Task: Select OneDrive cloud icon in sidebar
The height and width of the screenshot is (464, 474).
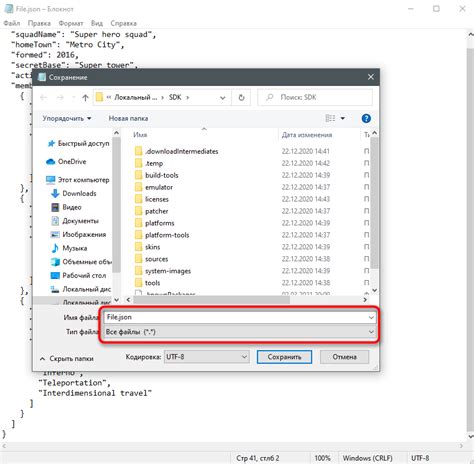Action: [51, 162]
